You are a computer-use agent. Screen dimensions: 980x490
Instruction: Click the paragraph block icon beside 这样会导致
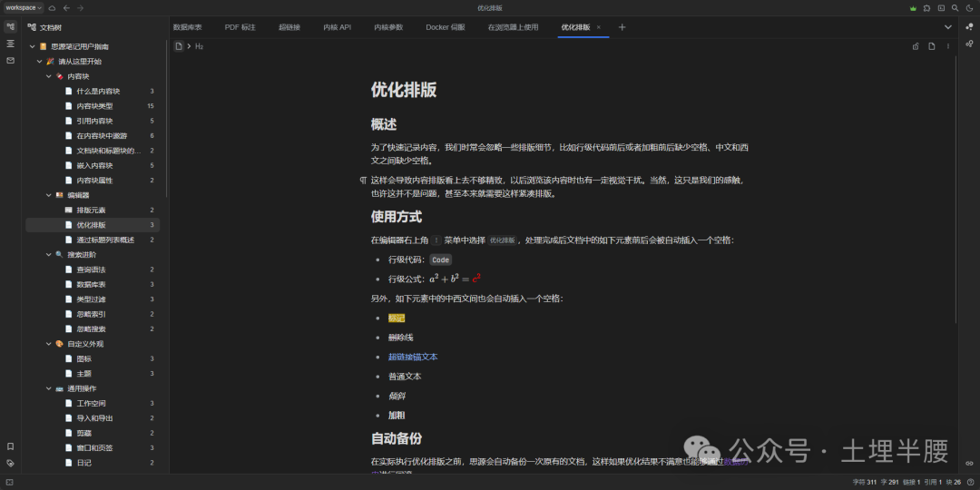point(363,180)
